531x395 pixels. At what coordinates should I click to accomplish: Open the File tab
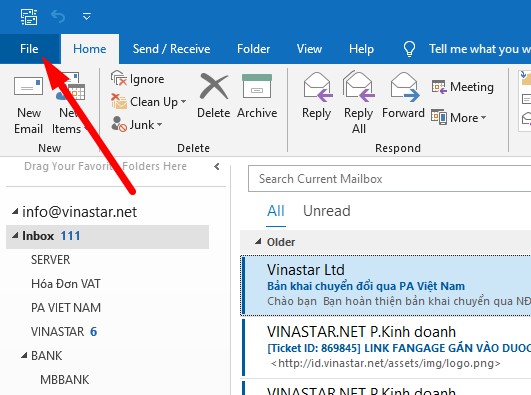tap(29, 49)
